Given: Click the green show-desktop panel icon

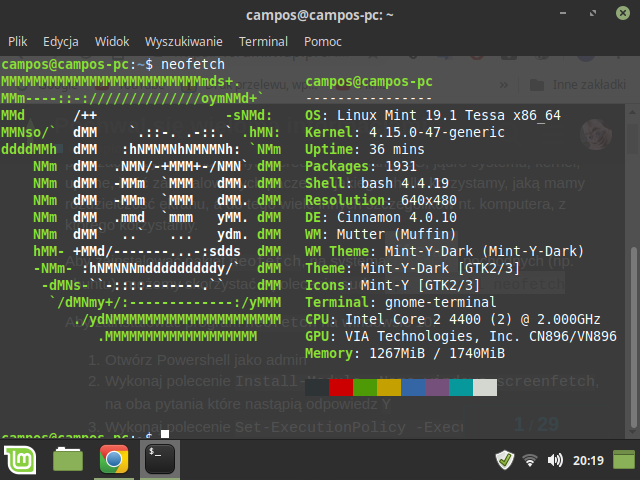Looking at the screenshot, I should [x=622, y=460].
